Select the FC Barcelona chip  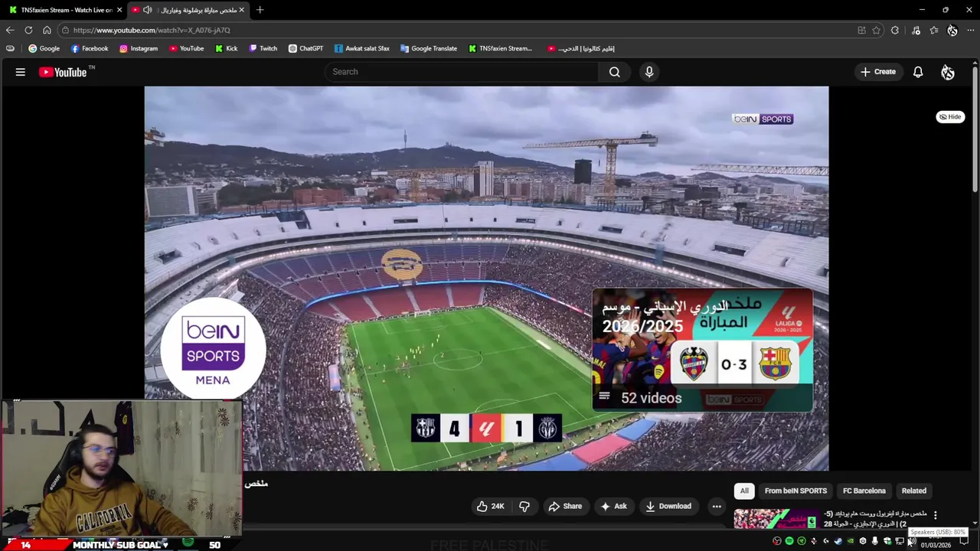click(864, 491)
